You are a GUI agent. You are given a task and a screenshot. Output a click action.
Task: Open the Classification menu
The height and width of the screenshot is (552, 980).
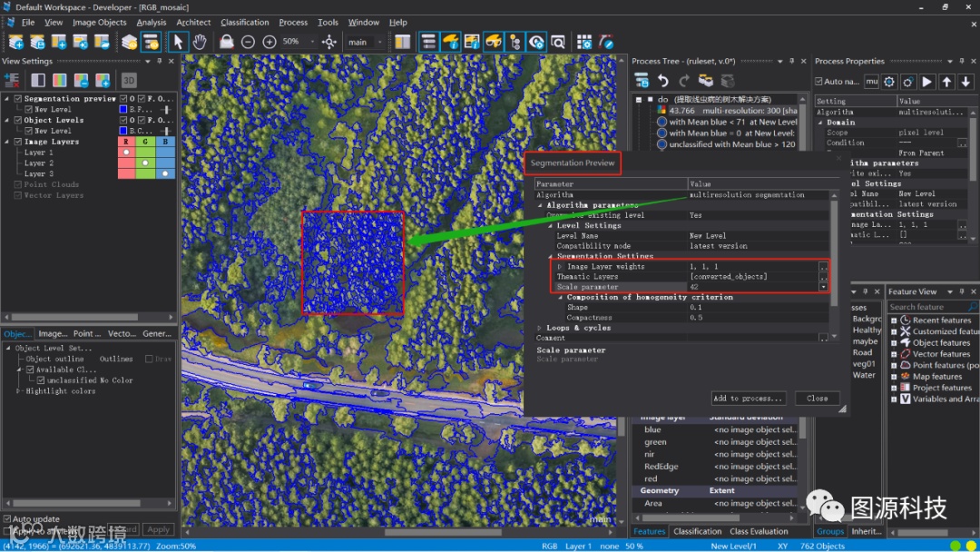tap(244, 22)
